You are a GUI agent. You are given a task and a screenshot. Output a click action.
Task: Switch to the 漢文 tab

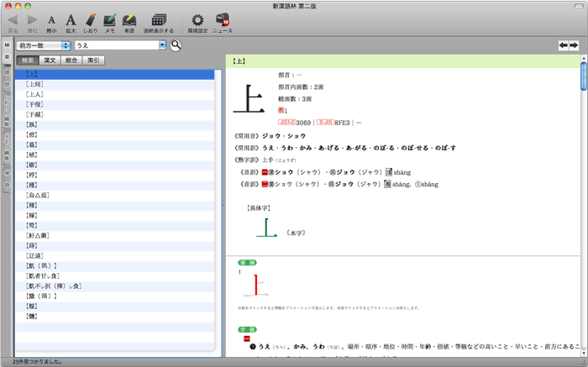[50, 60]
